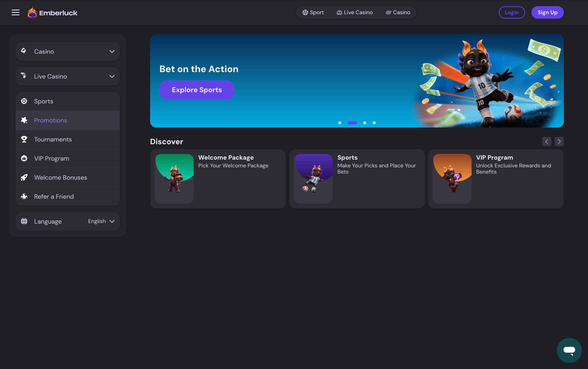Screen dimensions: 588x369
Task: Click the Refer a Friend icon
Action: [x=24, y=197]
